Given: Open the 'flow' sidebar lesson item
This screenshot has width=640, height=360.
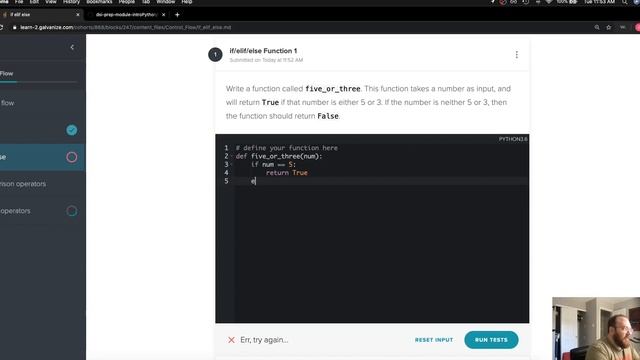Looking at the screenshot, I should coord(7,103).
